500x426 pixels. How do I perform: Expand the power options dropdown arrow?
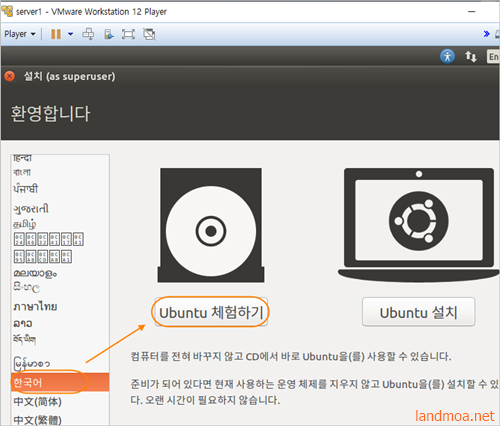[x=70, y=34]
